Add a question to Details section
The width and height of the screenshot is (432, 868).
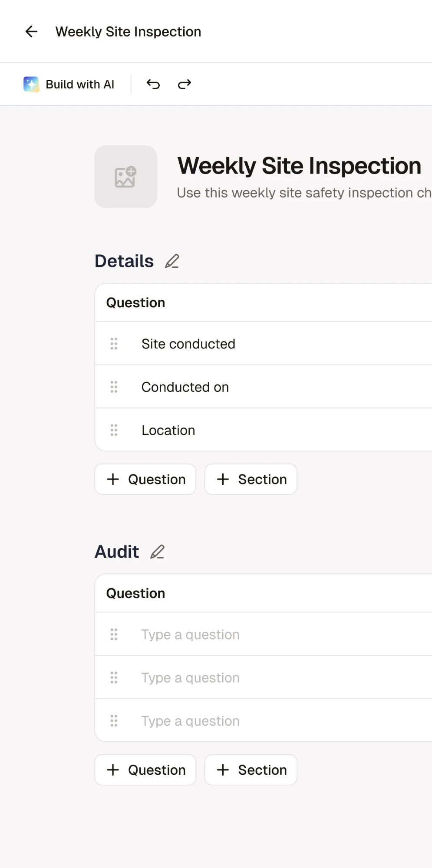(x=145, y=479)
